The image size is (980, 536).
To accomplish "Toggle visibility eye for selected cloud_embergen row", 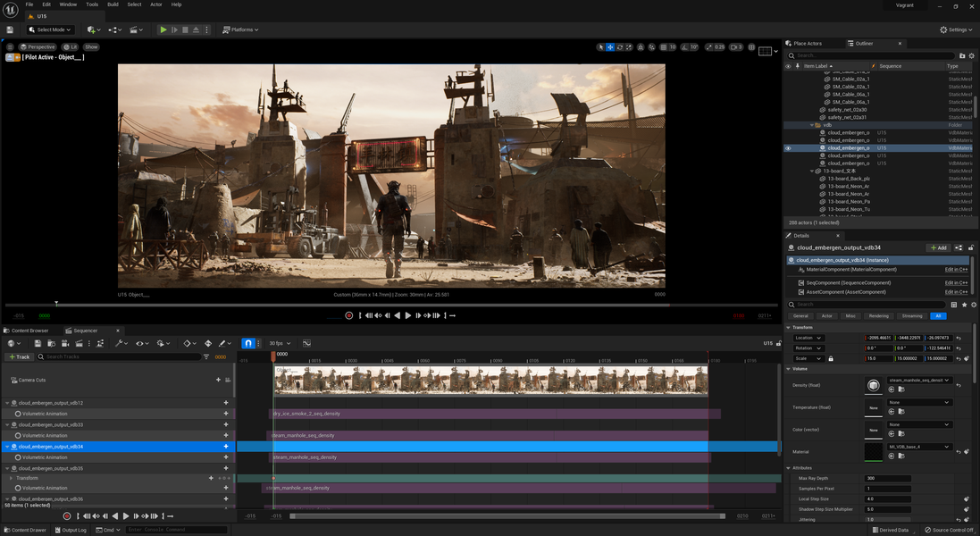I will click(x=788, y=148).
